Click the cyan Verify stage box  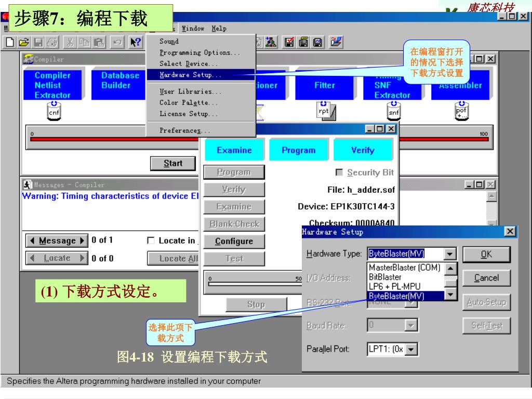click(363, 150)
